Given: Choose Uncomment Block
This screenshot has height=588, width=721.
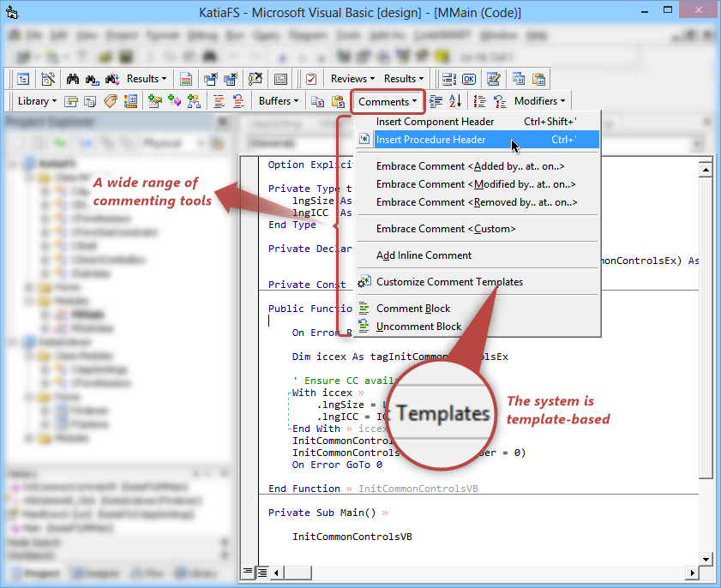Looking at the screenshot, I should pos(478,327).
